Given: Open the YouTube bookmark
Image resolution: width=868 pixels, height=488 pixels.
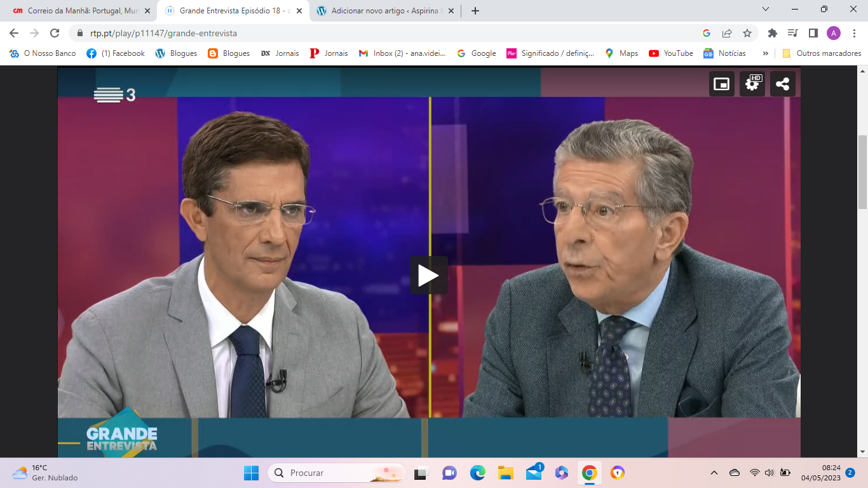Looking at the screenshot, I should tap(670, 53).
